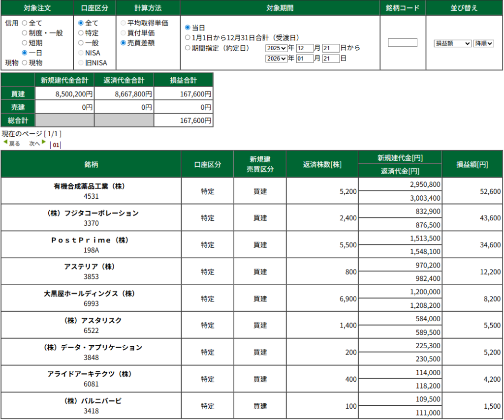
Task: Select 特定 account type radio button
Action: coord(81,33)
